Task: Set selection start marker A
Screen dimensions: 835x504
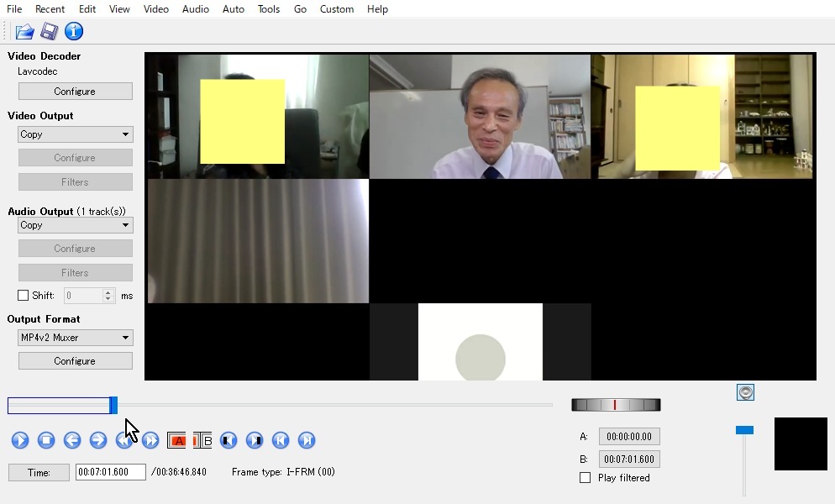Action: pyautogui.click(x=176, y=440)
